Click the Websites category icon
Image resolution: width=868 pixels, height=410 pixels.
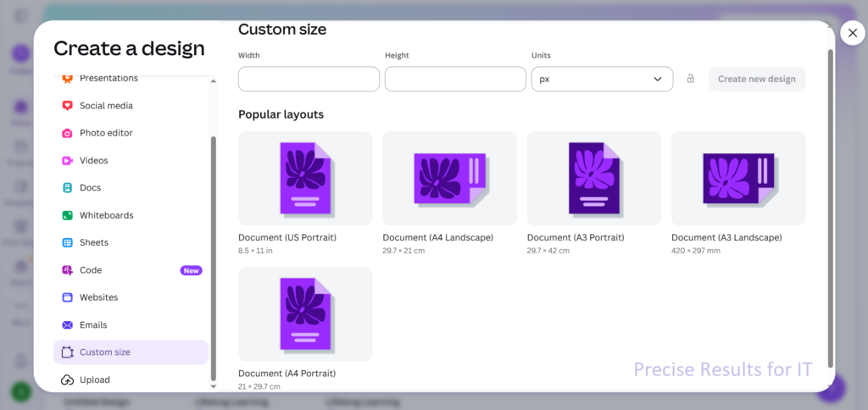click(67, 297)
